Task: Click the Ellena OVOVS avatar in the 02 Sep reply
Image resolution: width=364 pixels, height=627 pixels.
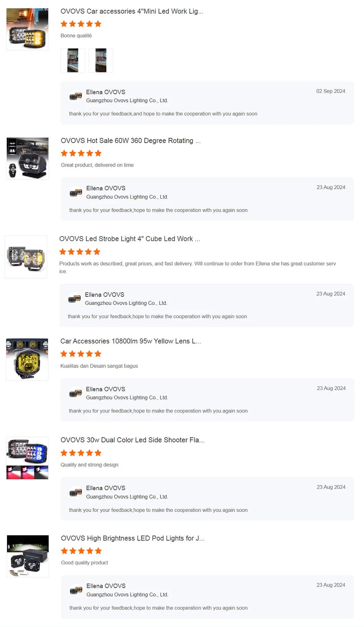Action: [x=76, y=96]
